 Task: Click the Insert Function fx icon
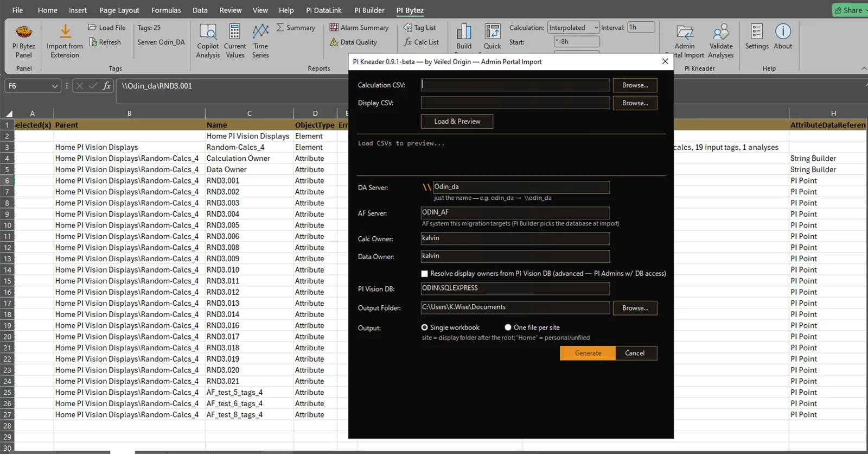(106, 86)
